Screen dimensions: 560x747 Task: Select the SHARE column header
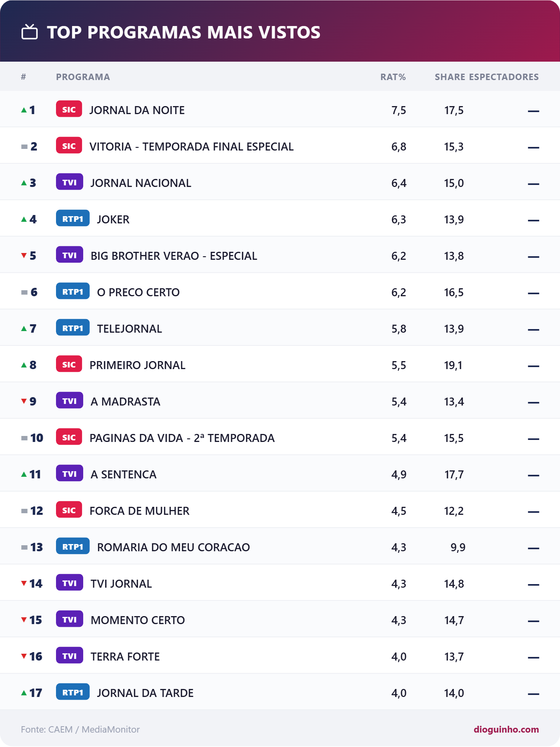coord(450,77)
